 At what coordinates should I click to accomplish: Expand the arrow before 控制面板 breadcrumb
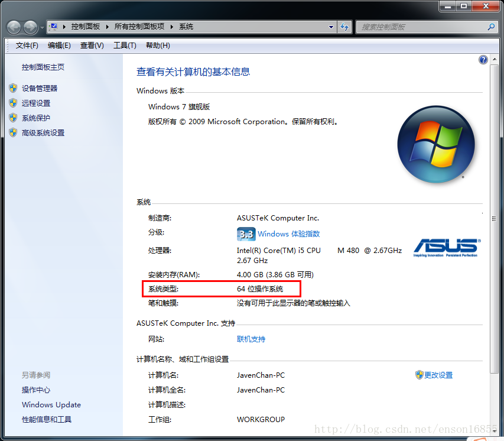point(64,27)
